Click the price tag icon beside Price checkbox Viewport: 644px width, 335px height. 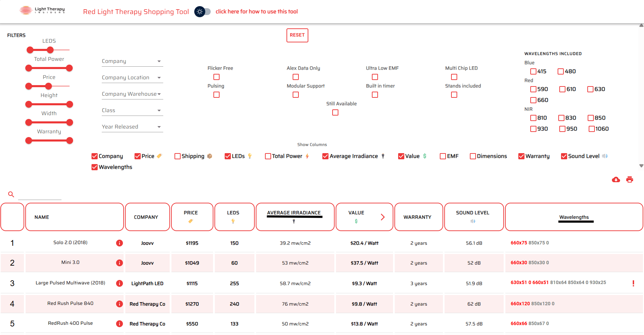tap(159, 156)
